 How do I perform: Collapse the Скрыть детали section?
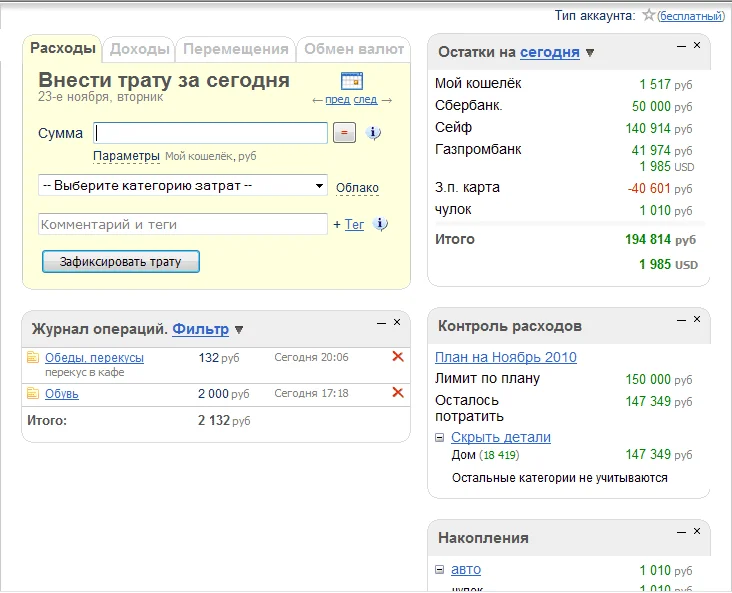tap(440, 438)
